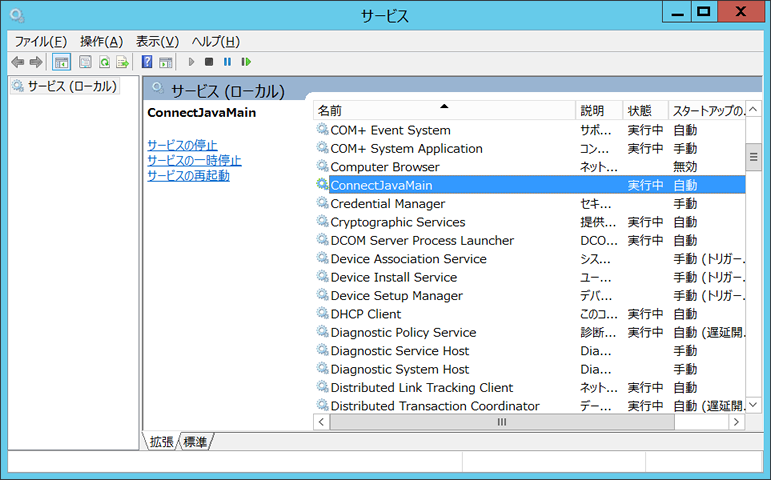Open the 表示(V) menu

click(157, 41)
